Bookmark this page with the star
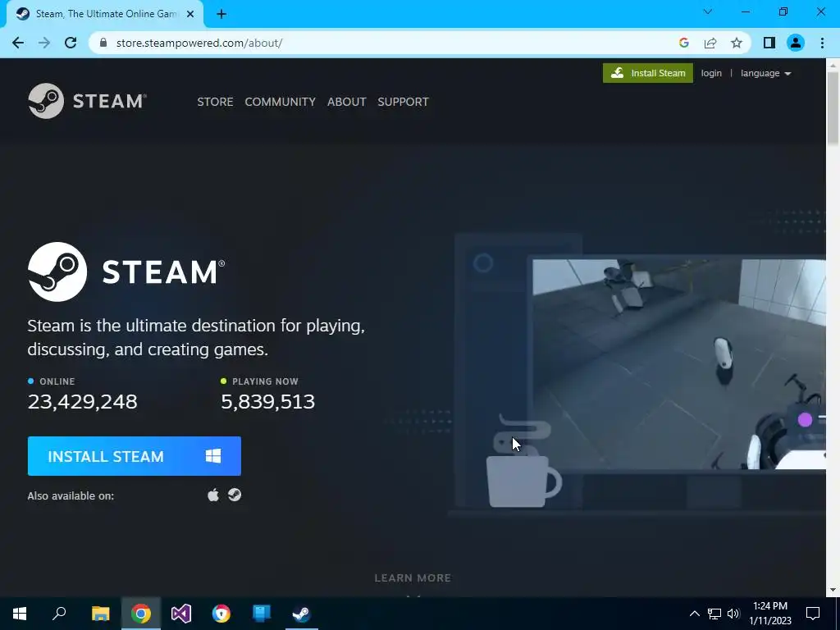Image resolution: width=840 pixels, height=630 pixels. click(737, 43)
